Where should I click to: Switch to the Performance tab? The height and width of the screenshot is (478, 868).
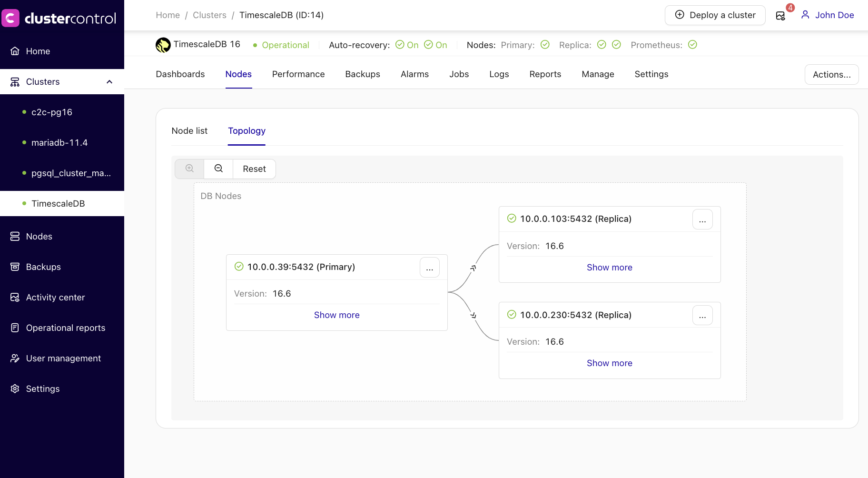pos(298,74)
